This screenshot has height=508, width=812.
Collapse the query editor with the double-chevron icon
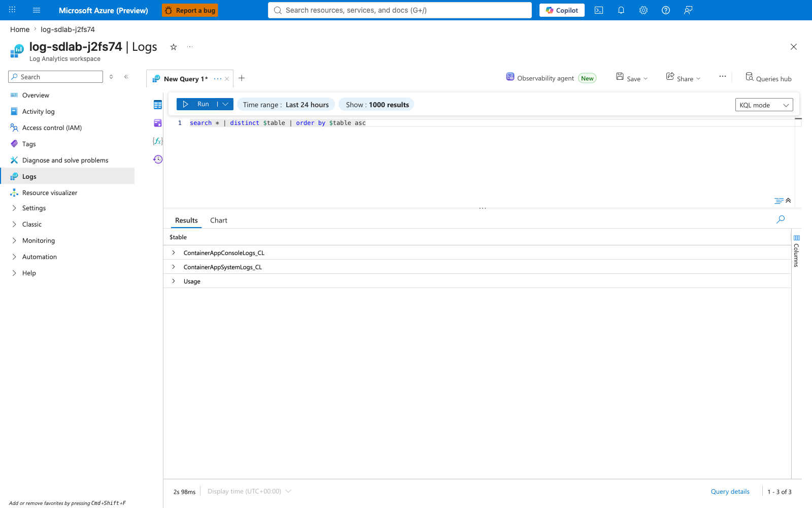(x=788, y=201)
